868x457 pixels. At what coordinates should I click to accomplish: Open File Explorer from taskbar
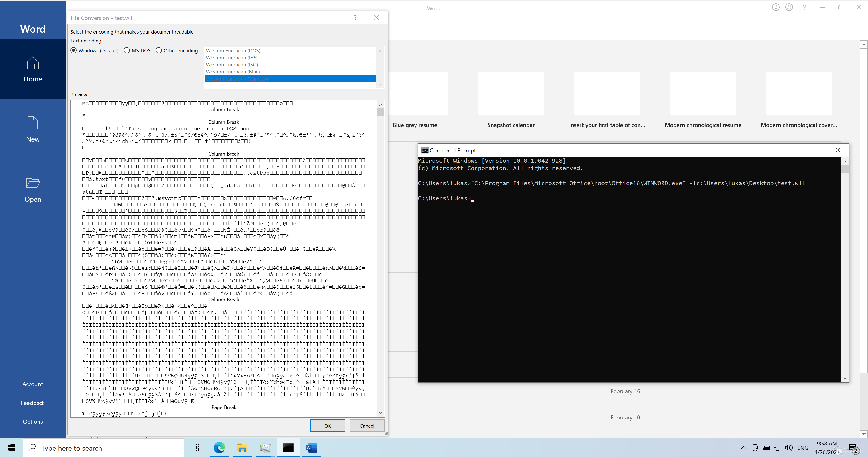point(242,448)
